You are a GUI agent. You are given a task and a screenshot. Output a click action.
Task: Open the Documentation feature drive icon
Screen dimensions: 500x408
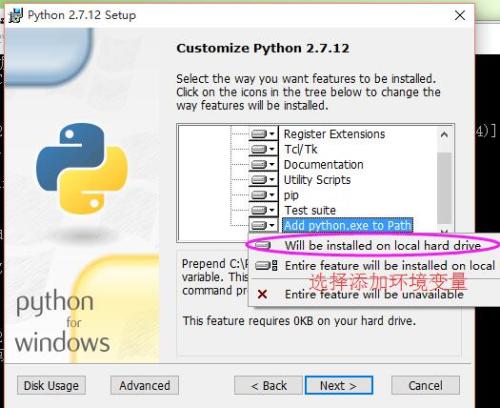coord(259,164)
